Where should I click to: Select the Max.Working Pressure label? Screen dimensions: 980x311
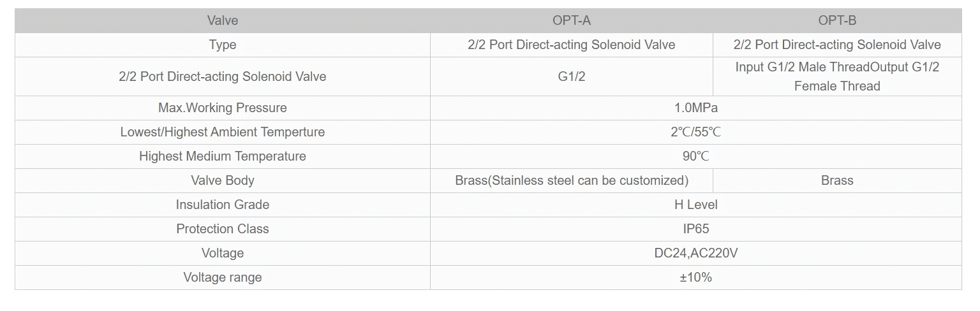tap(222, 108)
